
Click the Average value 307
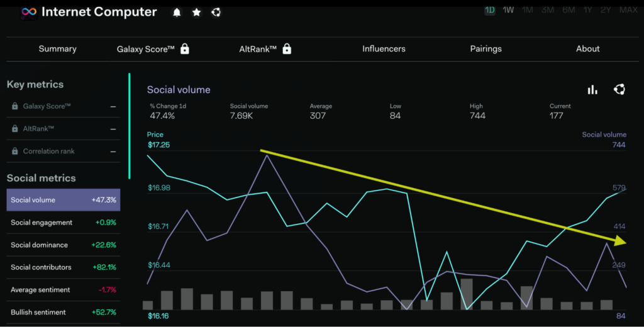(x=318, y=116)
